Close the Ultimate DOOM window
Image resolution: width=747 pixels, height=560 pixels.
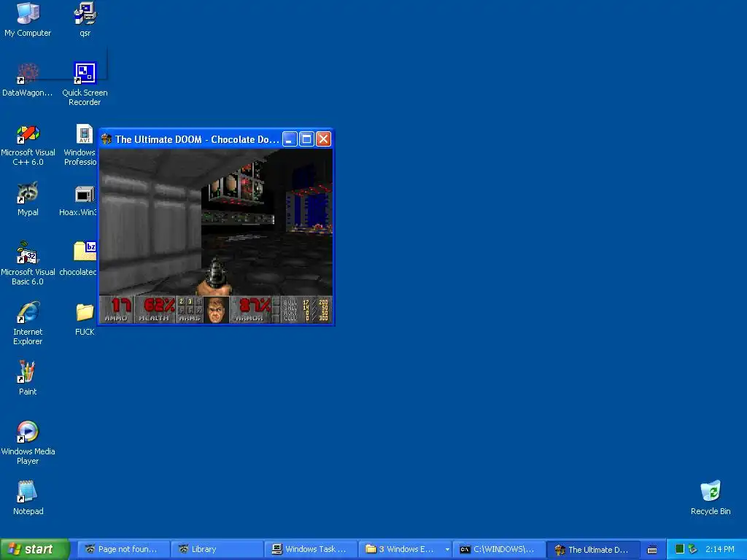pyautogui.click(x=323, y=139)
